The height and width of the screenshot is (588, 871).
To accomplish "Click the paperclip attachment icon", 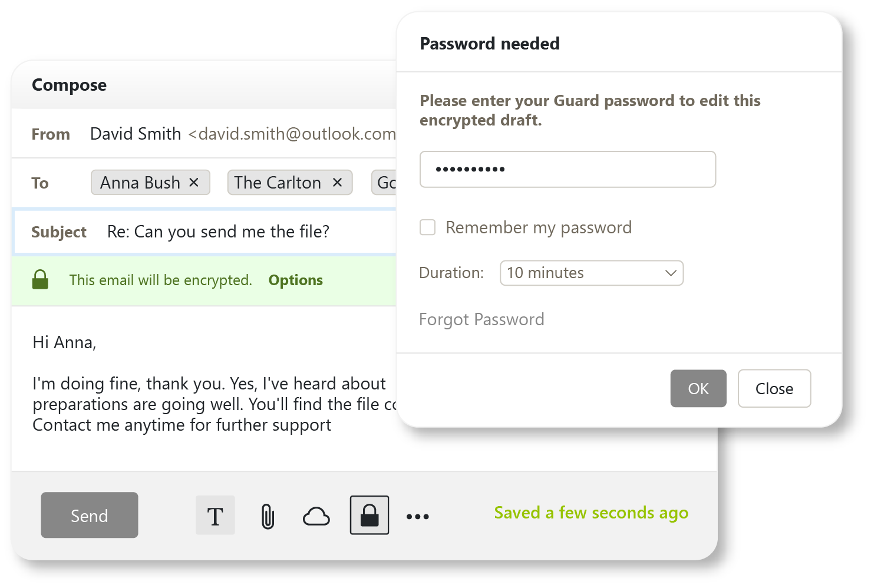I will (x=268, y=516).
